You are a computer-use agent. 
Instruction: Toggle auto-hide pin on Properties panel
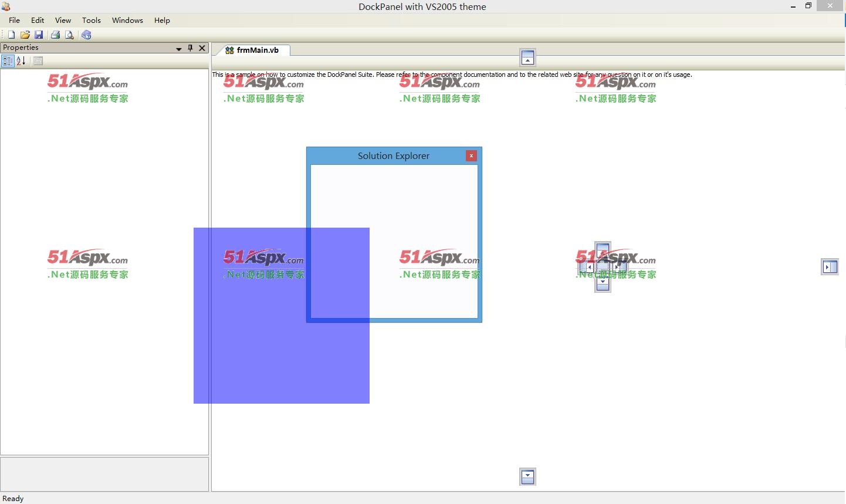coord(190,48)
